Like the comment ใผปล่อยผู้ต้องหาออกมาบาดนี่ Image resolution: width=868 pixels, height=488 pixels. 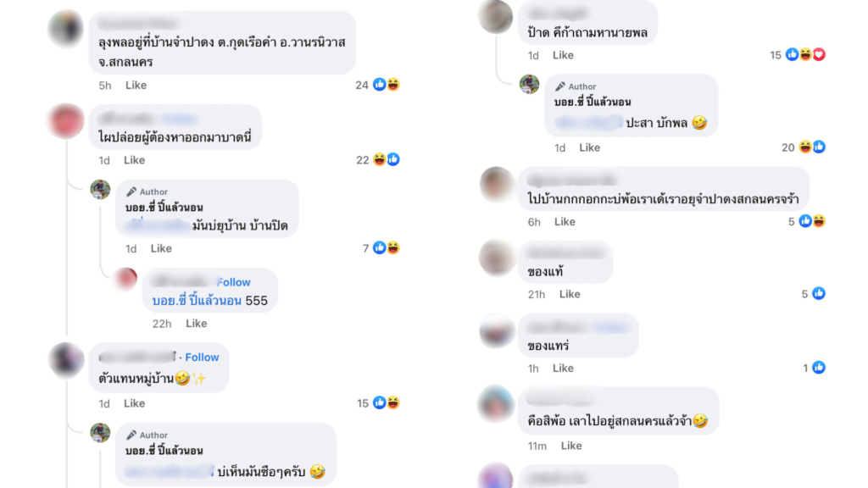pos(134,160)
